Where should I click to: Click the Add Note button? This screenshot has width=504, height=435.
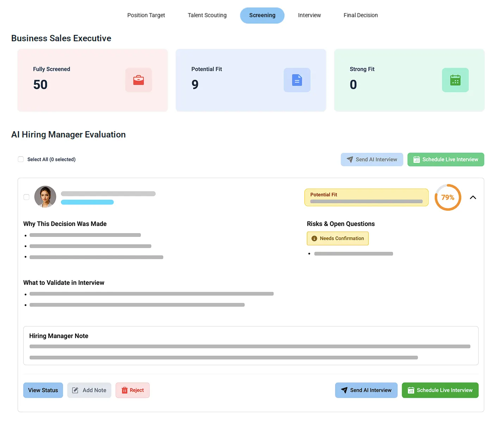click(x=89, y=390)
